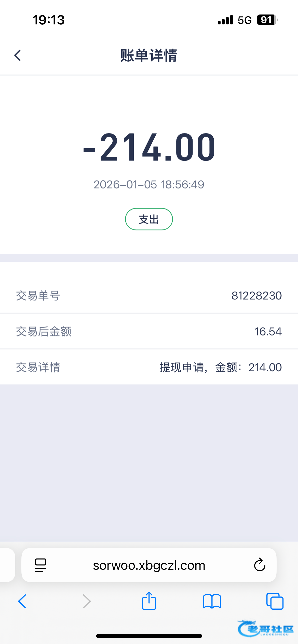
Task: Tap the sorwoo.xbgczl.com address field
Action: pyautogui.click(x=149, y=565)
